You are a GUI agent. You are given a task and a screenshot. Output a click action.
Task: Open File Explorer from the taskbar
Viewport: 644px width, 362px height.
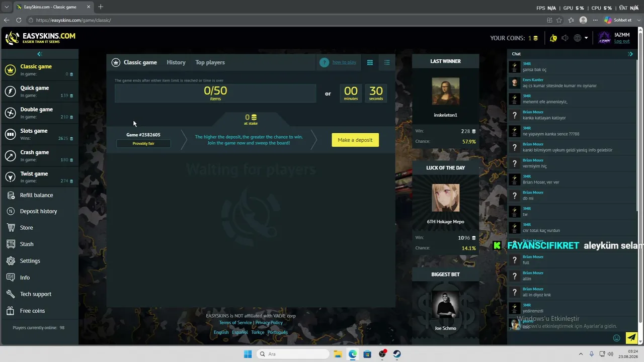338,354
